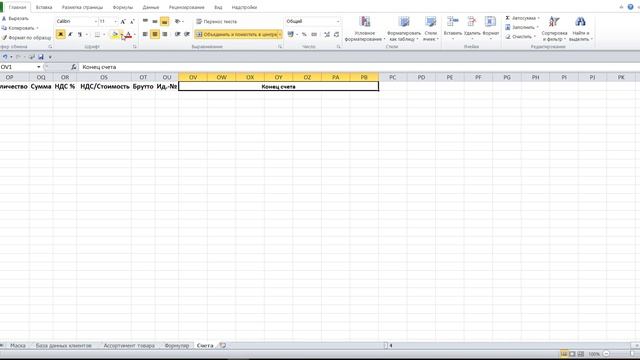Click the Вставить cells icon
The image size is (640, 360).
(452, 21)
